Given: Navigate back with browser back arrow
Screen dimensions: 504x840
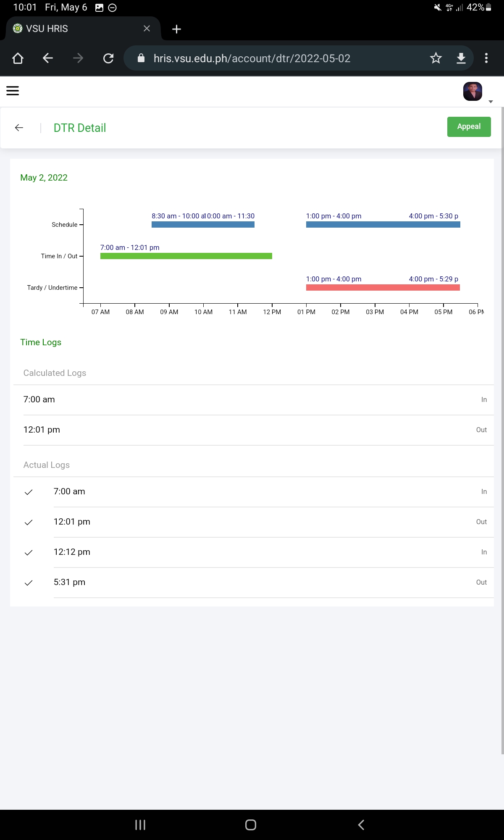Looking at the screenshot, I should 48,58.
